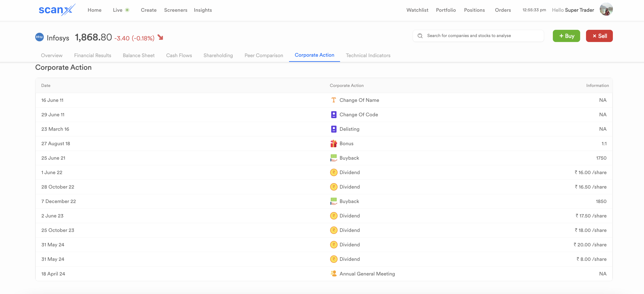
Task: Click the ₹ 16.50 /share dividend value
Action: click(591, 187)
